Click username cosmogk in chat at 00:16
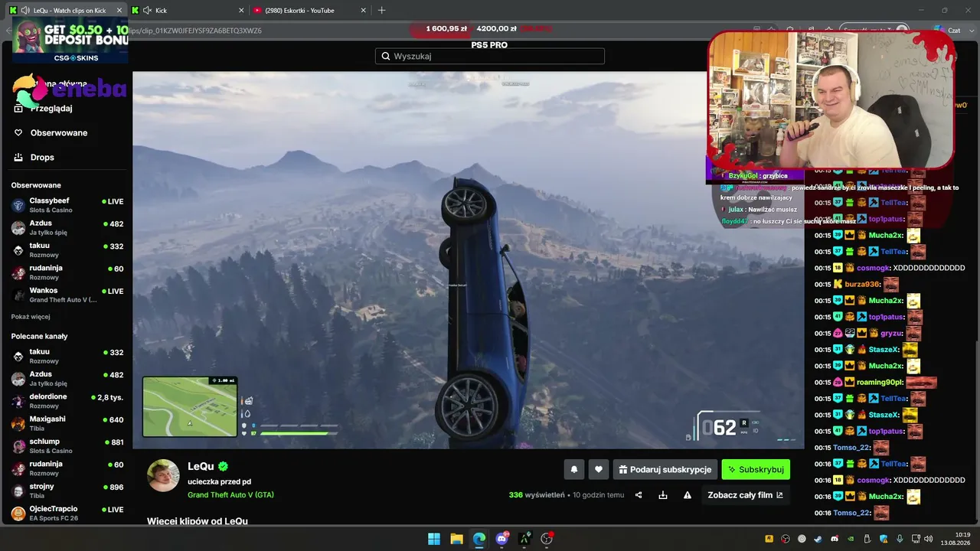The width and height of the screenshot is (980, 551). tap(872, 480)
